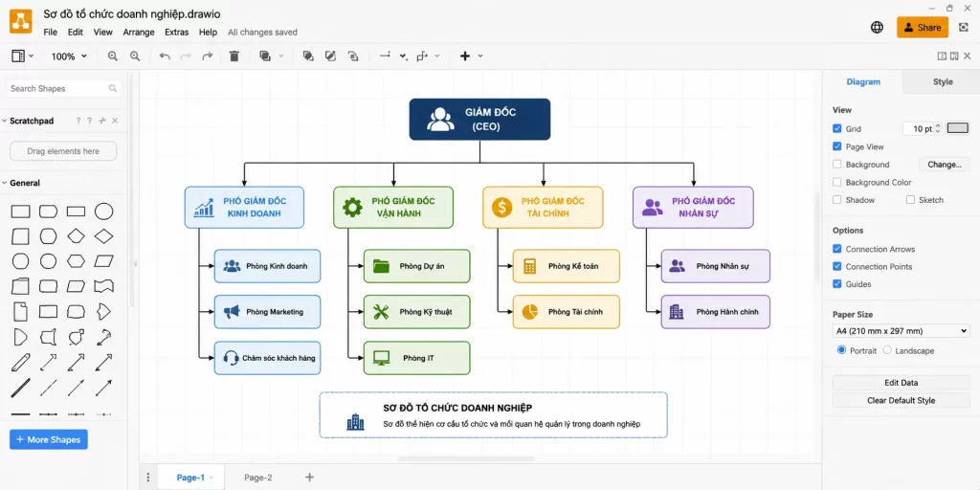This screenshot has height=490, width=980.
Task: Enable the Background Color checkbox
Action: (x=837, y=182)
